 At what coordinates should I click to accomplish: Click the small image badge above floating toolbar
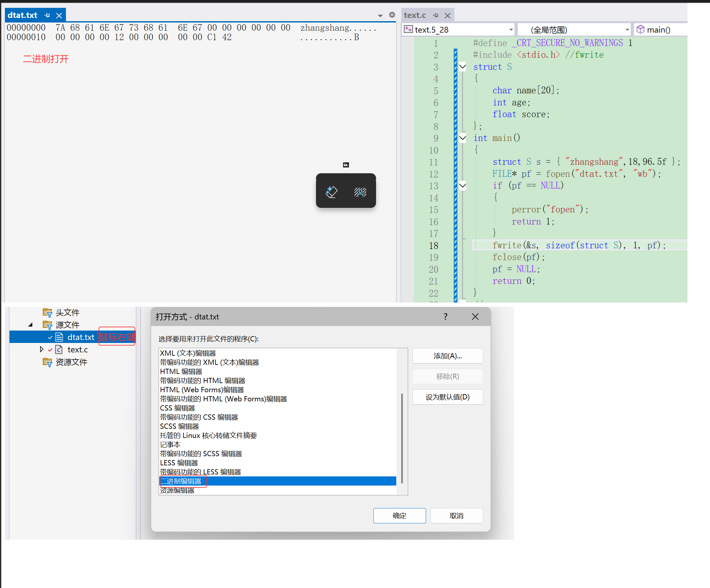click(346, 165)
